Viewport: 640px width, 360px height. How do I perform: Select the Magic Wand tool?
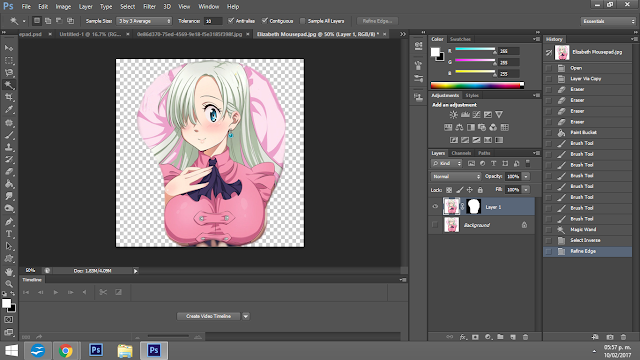coord(9,85)
